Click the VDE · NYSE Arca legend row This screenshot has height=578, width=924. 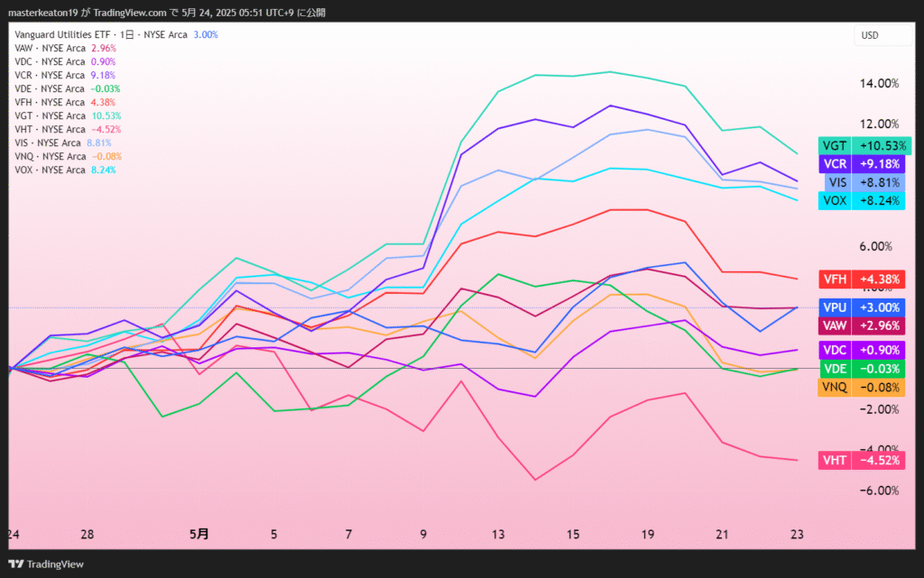point(67,89)
